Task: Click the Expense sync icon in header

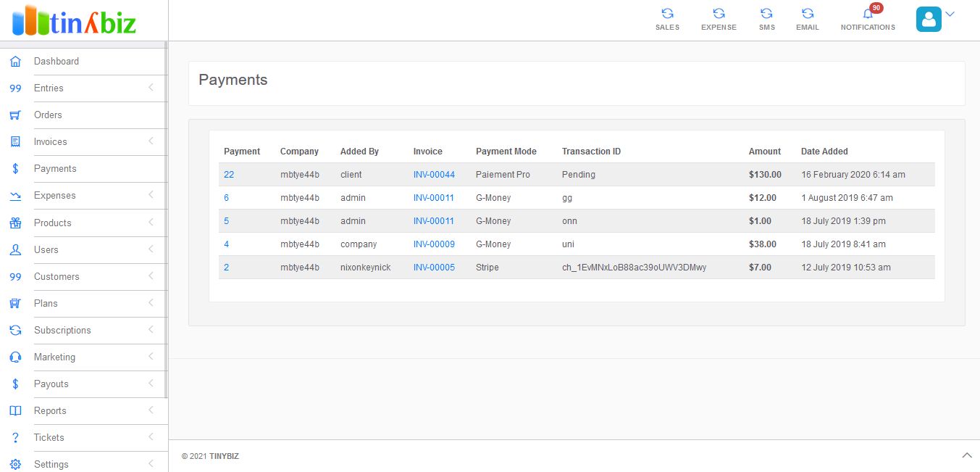Action: pos(719,14)
